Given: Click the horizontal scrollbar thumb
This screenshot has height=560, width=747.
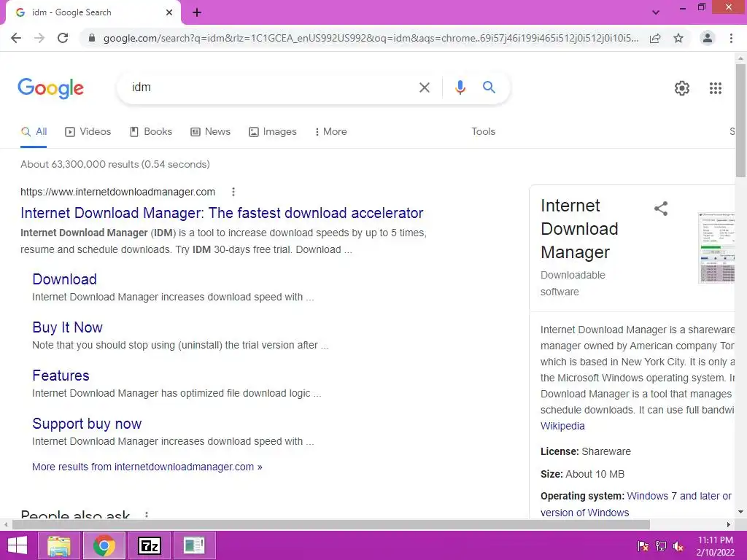Looking at the screenshot, I should (330, 524).
